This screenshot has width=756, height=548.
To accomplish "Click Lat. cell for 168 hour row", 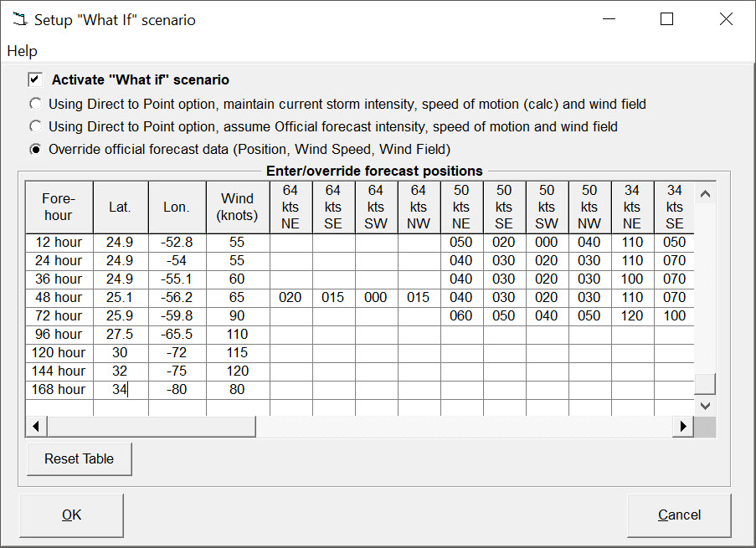I will 121,389.
